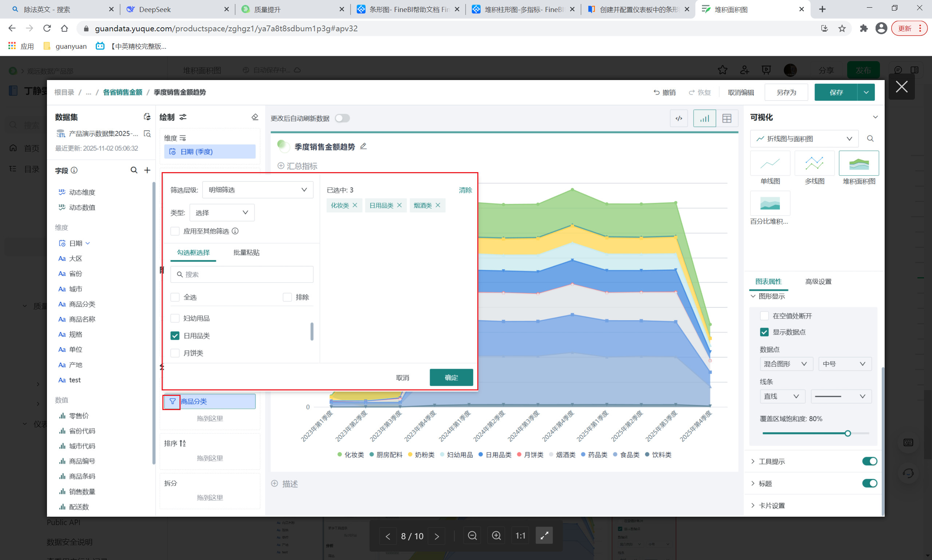Remove the 化妆类 selected tag
The height and width of the screenshot is (560, 932).
[x=355, y=205]
